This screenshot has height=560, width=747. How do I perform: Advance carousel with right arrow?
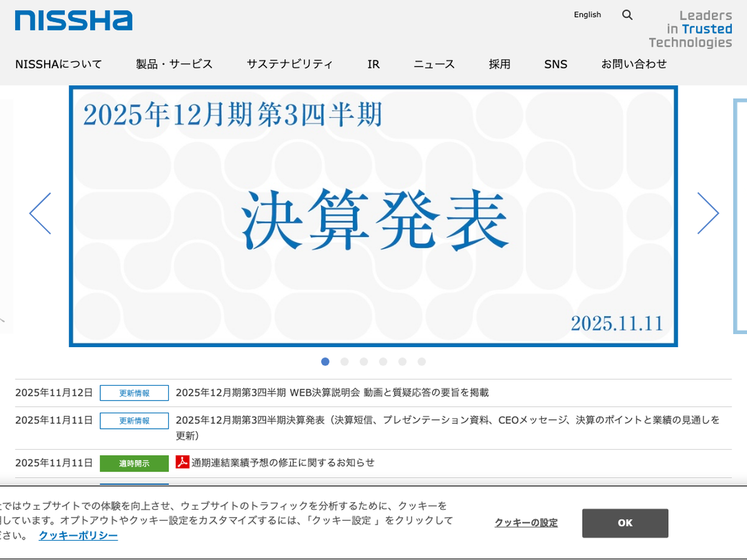[708, 213]
